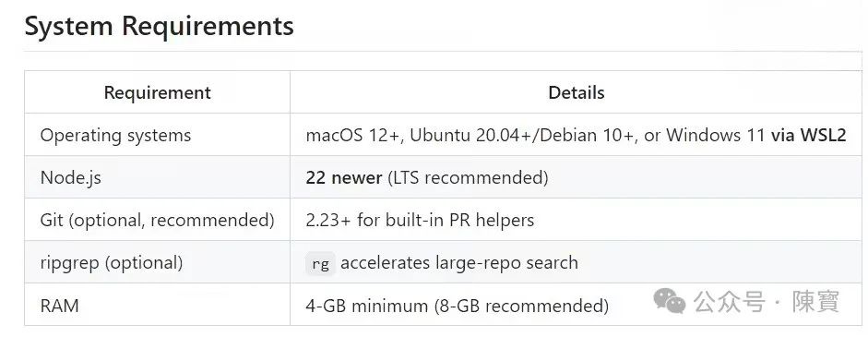The width and height of the screenshot is (868, 337).
Task: Select the RAM row label
Action: pos(59,306)
